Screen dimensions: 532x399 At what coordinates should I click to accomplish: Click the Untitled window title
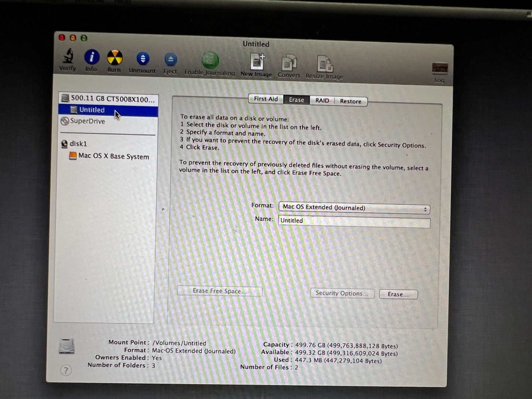[256, 44]
